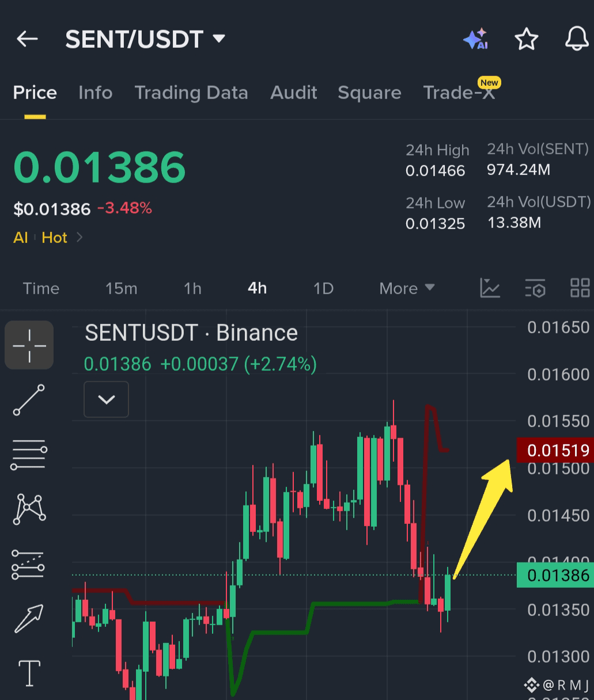Open the AI sparkle assistant icon
The height and width of the screenshot is (700, 594).
click(476, 39)
